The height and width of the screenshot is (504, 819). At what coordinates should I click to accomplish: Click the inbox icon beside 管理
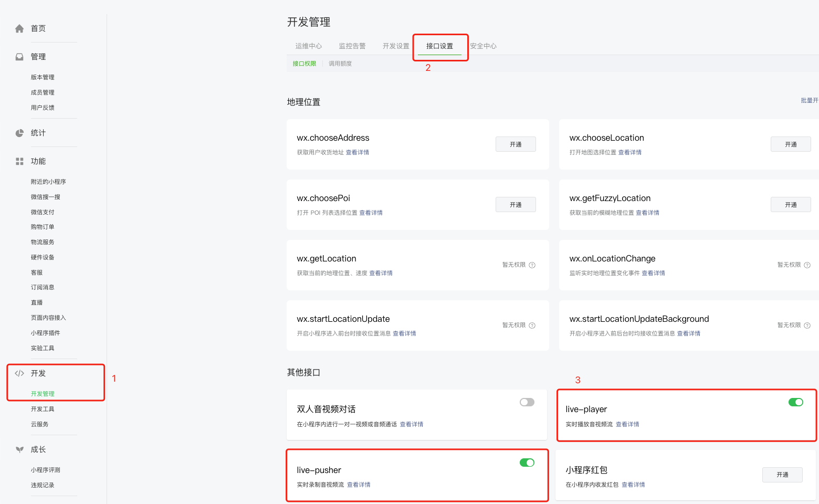click(19, 57)
